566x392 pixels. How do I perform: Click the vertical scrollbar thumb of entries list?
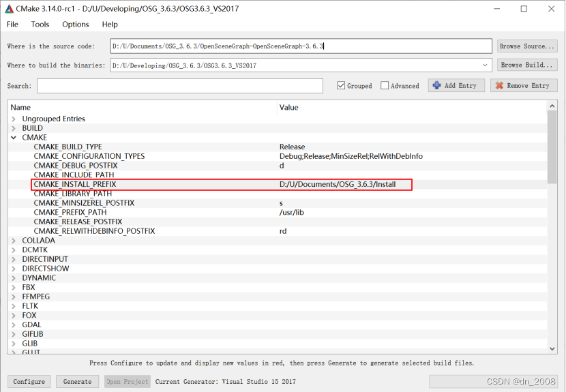[x=552, y=147]
